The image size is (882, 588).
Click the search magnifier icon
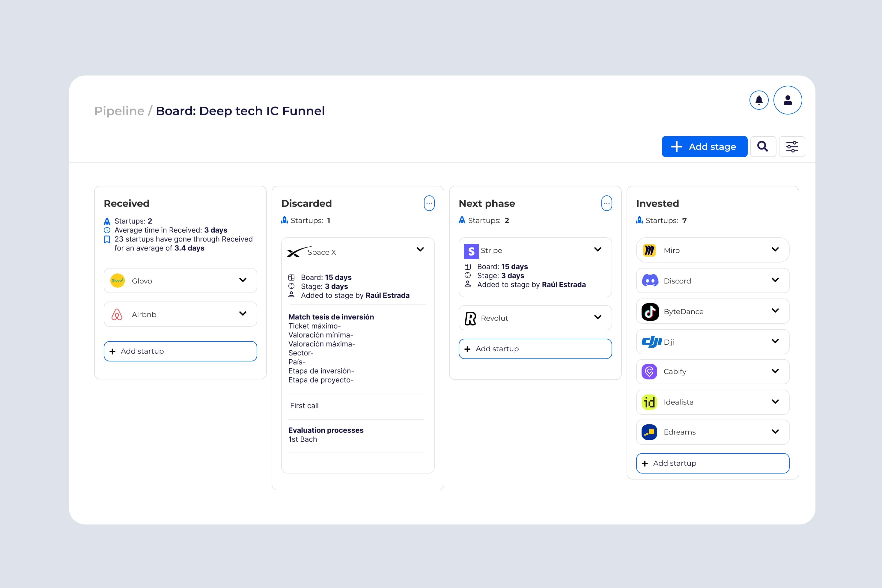(763, 146)
